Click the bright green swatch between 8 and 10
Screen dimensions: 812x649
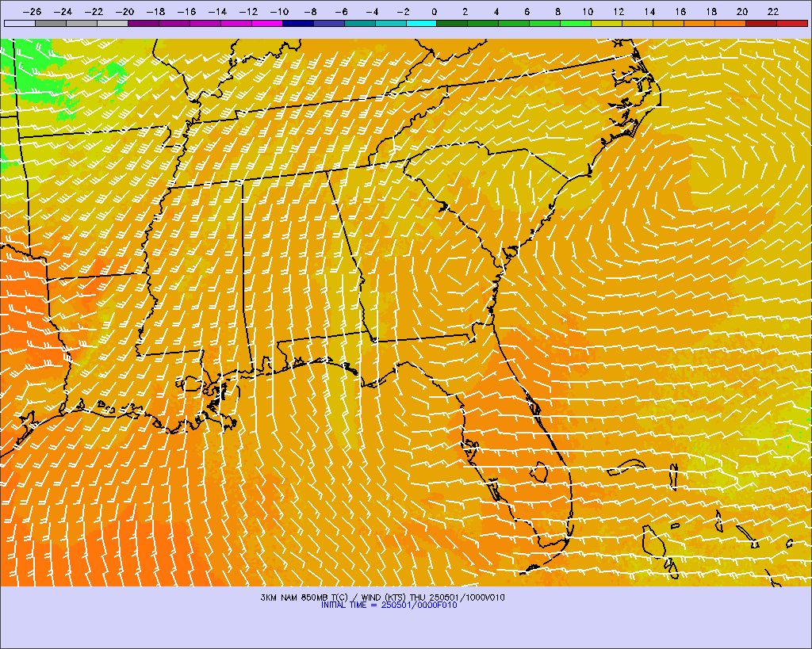576,23
